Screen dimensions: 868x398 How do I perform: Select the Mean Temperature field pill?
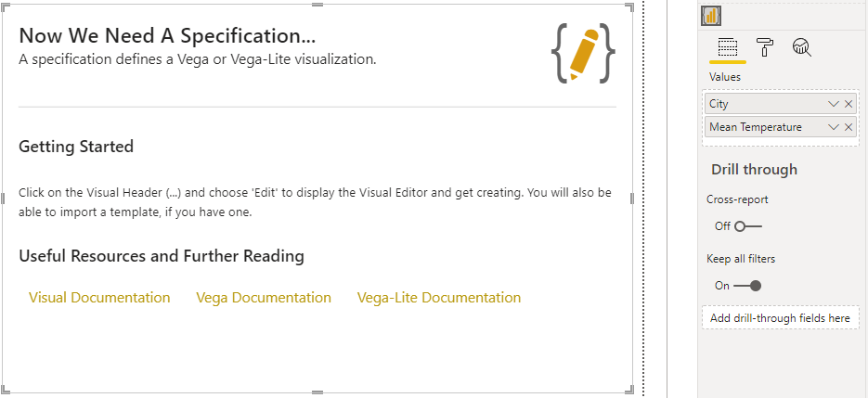coord(781,127)
